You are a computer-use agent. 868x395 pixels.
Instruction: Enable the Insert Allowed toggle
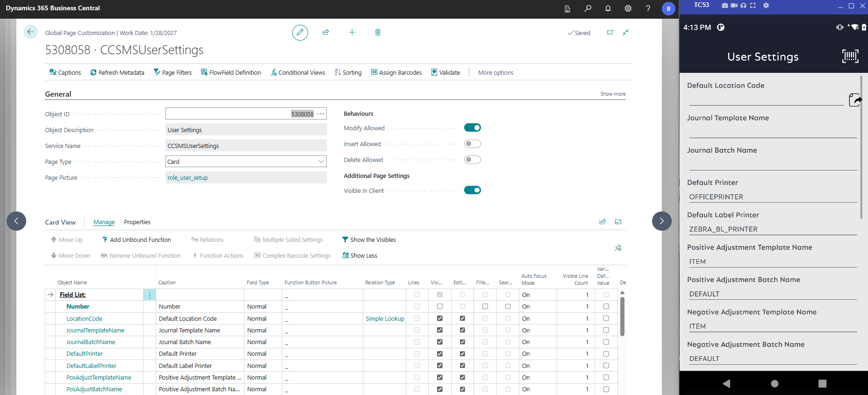[472, 144]
